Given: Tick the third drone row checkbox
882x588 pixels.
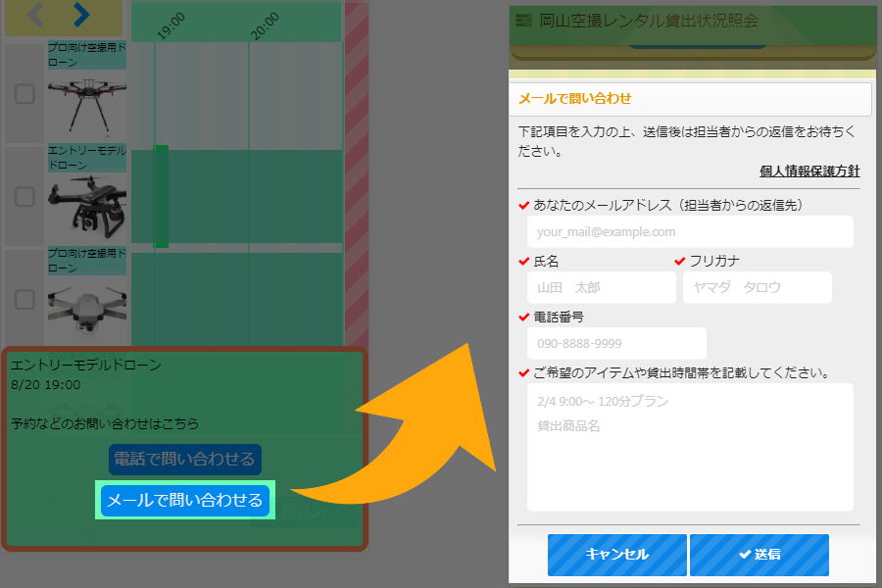Looking at the screenshot, I should pyautogui.click(x=24, y=299).
